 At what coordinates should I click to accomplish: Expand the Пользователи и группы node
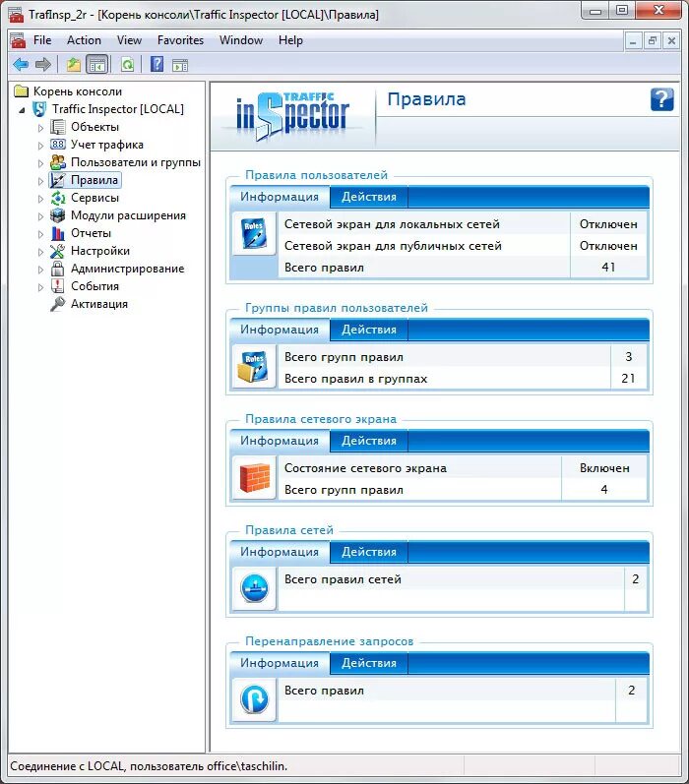[40, 163]
